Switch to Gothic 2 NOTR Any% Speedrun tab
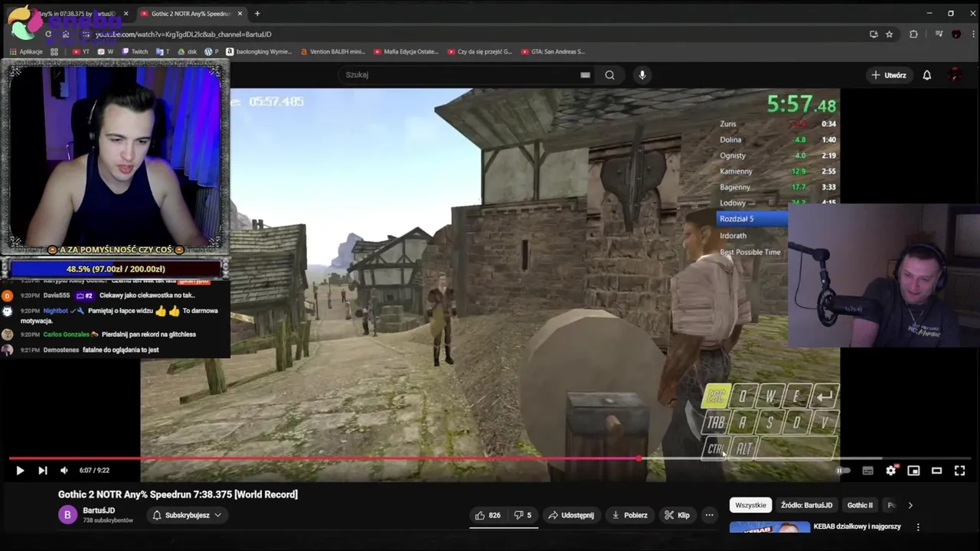 191,13
